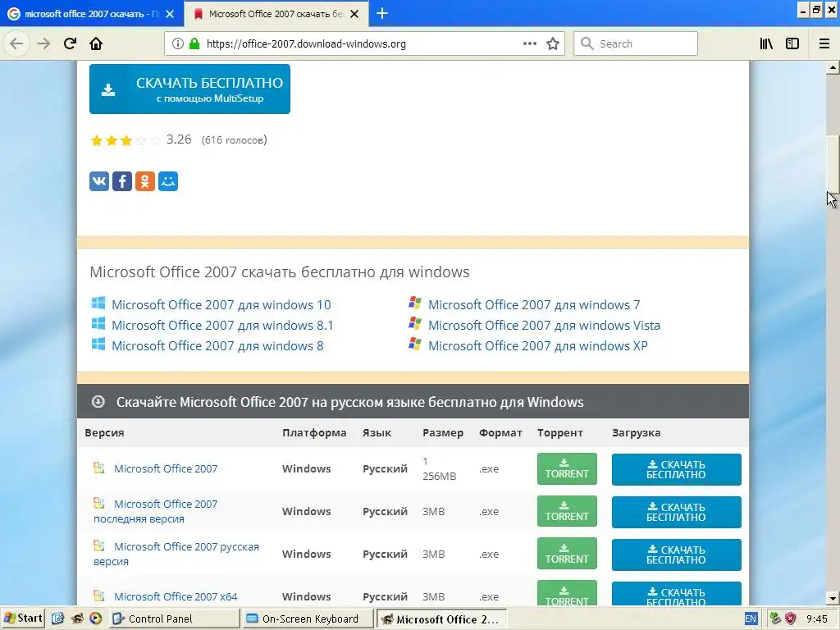This screenshot has width=840, height=630.
Task: Open Microsoft Office 2007 для windows 10 link
Action: click(221, 305)
